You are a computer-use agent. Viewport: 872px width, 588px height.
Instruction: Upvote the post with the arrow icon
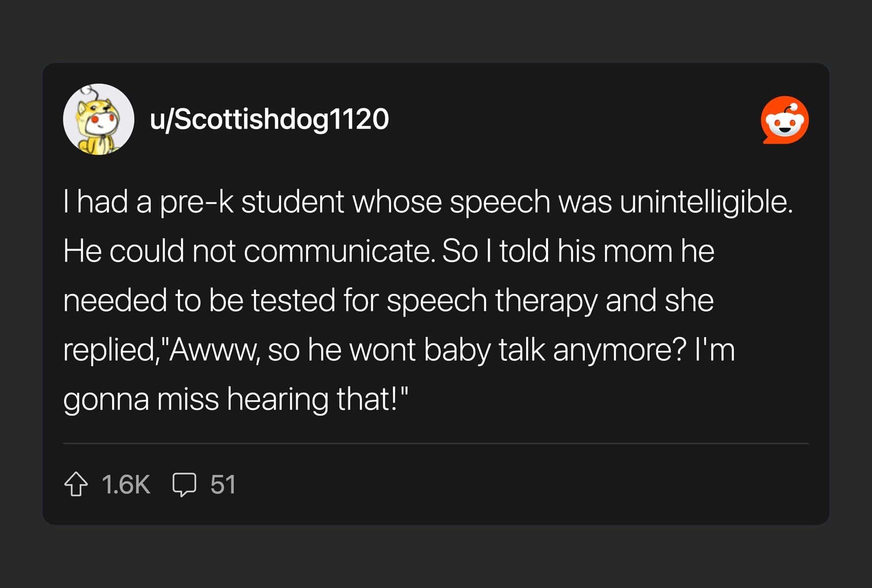tap(76, 484)
